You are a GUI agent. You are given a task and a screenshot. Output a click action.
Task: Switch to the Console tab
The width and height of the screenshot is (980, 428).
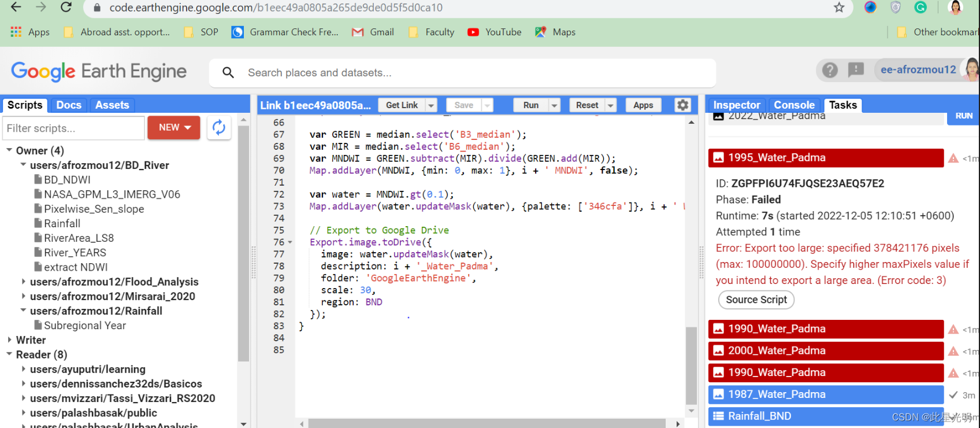tap(795, 105)
